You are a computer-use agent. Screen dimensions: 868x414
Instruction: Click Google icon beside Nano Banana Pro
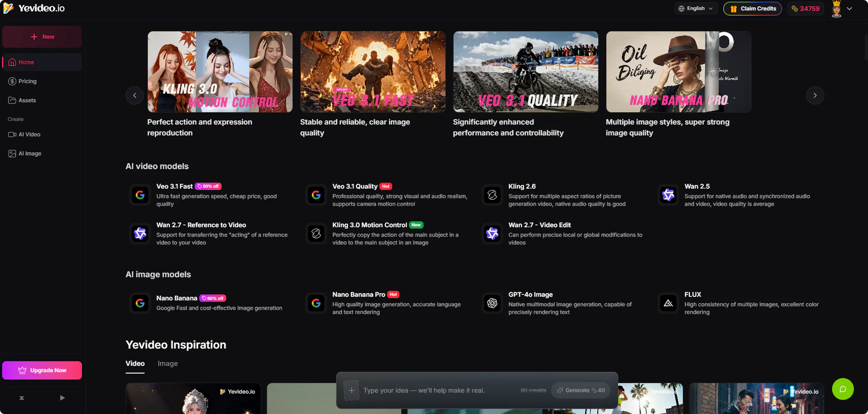316,303
